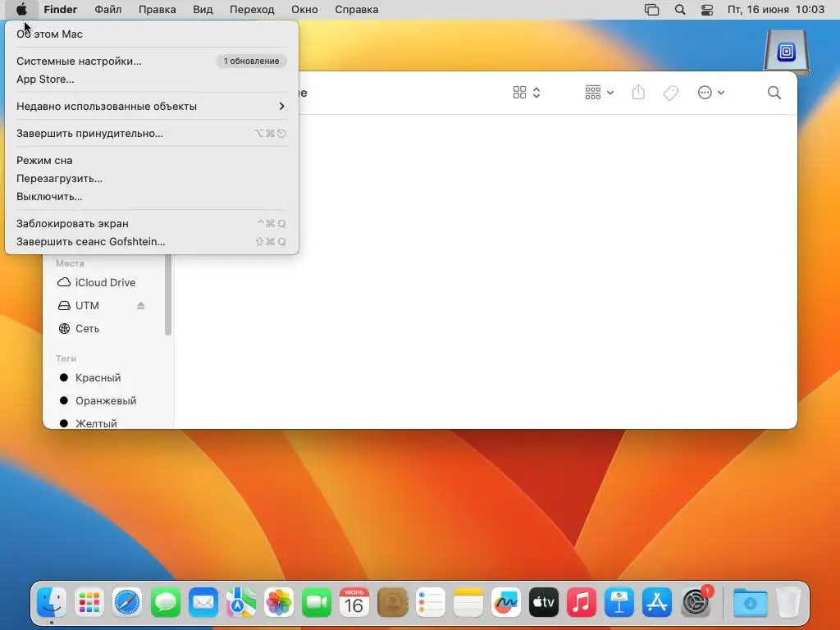
Task: Open Системные настройки menu item
Action: [x=152, y=61]
